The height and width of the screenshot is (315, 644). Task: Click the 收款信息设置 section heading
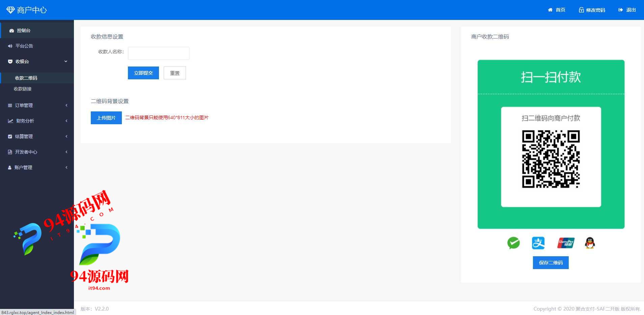(107, 36)
